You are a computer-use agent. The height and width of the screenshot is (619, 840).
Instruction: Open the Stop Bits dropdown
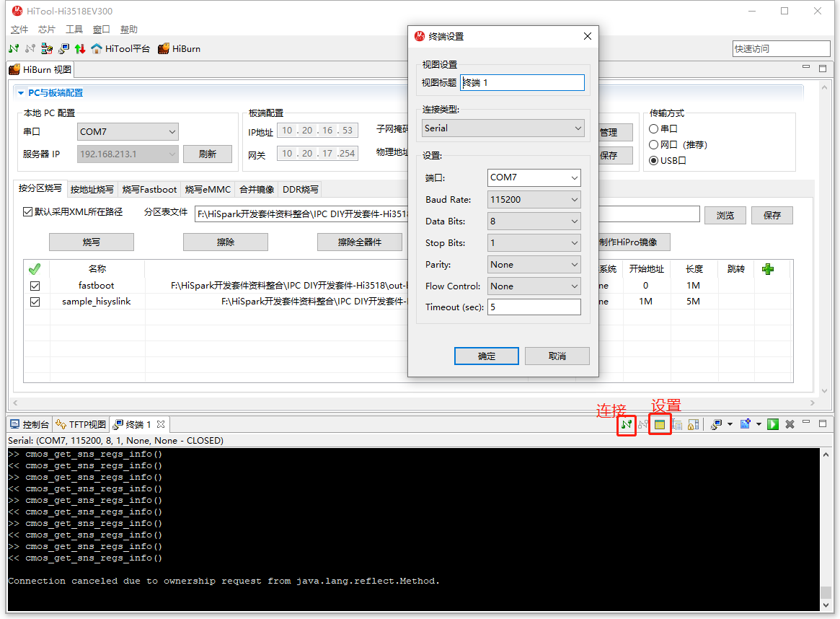[534, 243]
